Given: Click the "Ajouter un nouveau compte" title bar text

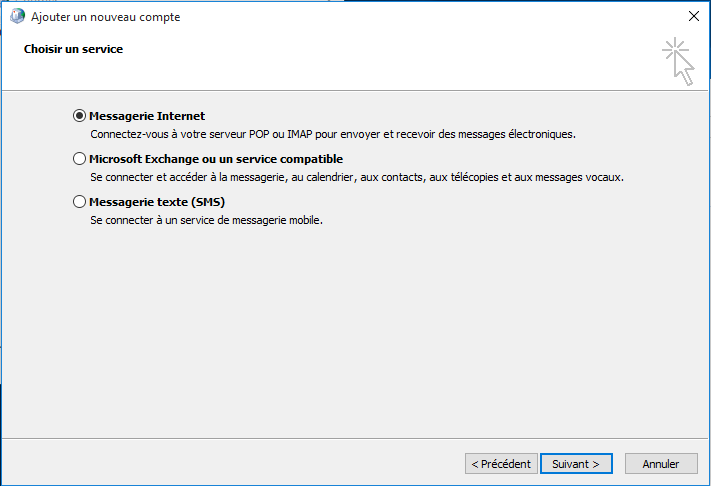Looking at the screenshot, I should pos(106,17).
